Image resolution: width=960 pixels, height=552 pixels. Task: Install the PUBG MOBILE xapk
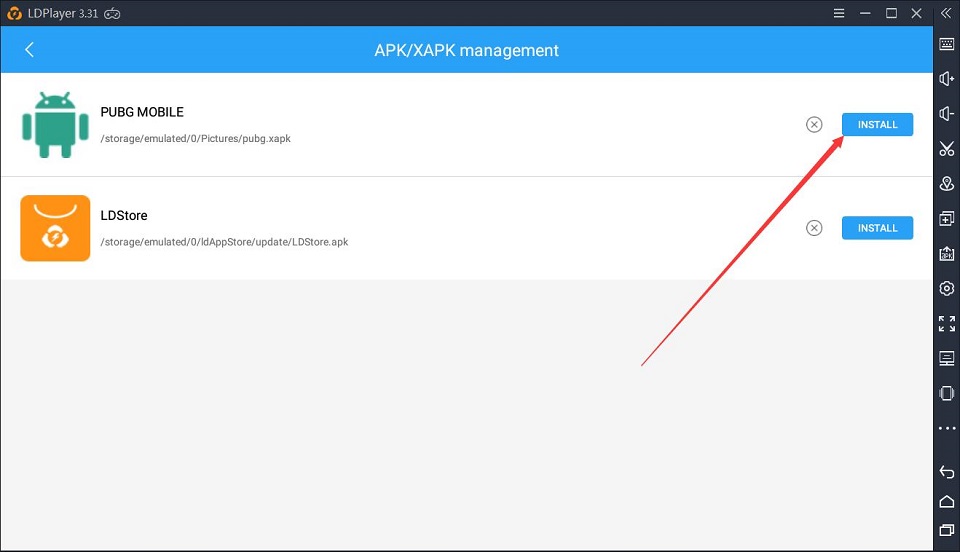click(877, 124)
